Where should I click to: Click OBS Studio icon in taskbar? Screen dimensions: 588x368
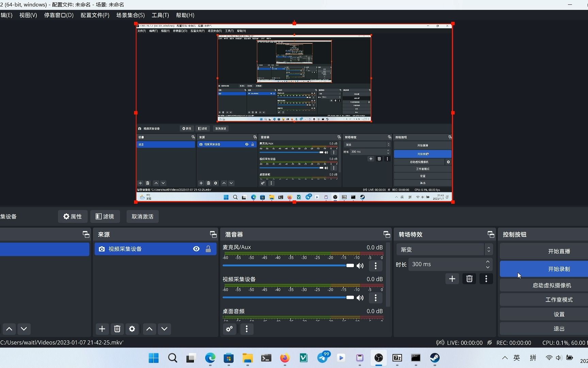(x=379, y=358)
